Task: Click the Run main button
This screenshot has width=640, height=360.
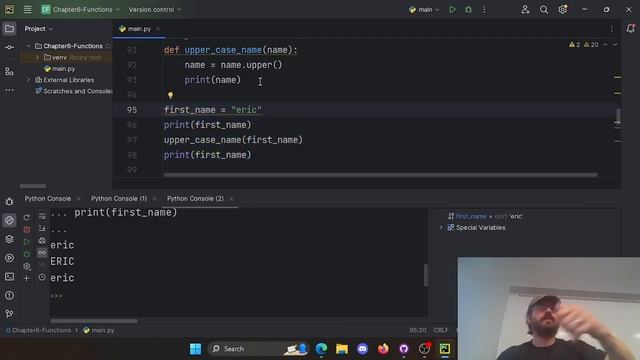Action: [452, 9]
